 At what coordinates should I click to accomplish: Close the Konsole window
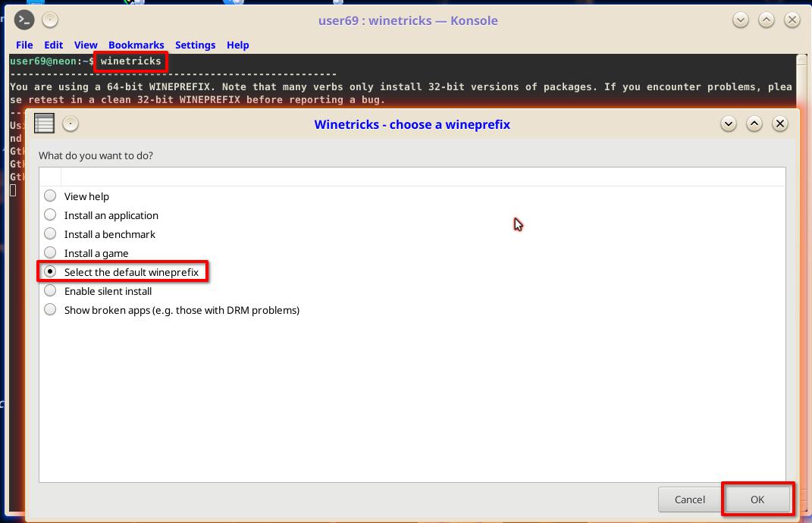792,20
